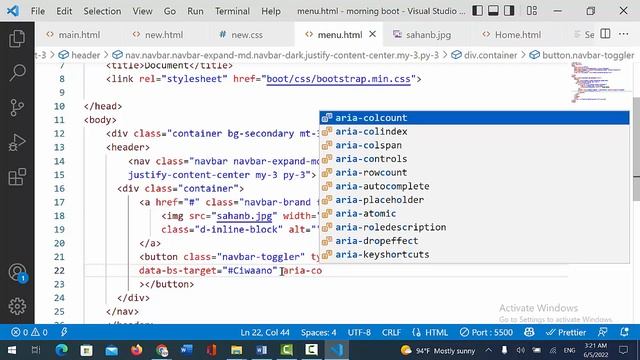Open boot/css/bootstrap.min.css link in code

tap(338, 79)
